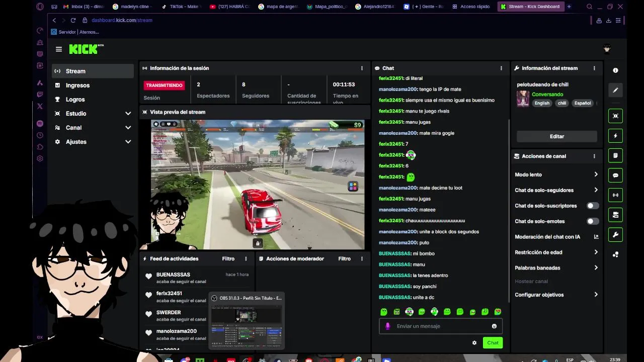The height and width of the screenshot is (362, 644).
Task: Open Chat panel three-dot menu
Action: coord(501,68)
